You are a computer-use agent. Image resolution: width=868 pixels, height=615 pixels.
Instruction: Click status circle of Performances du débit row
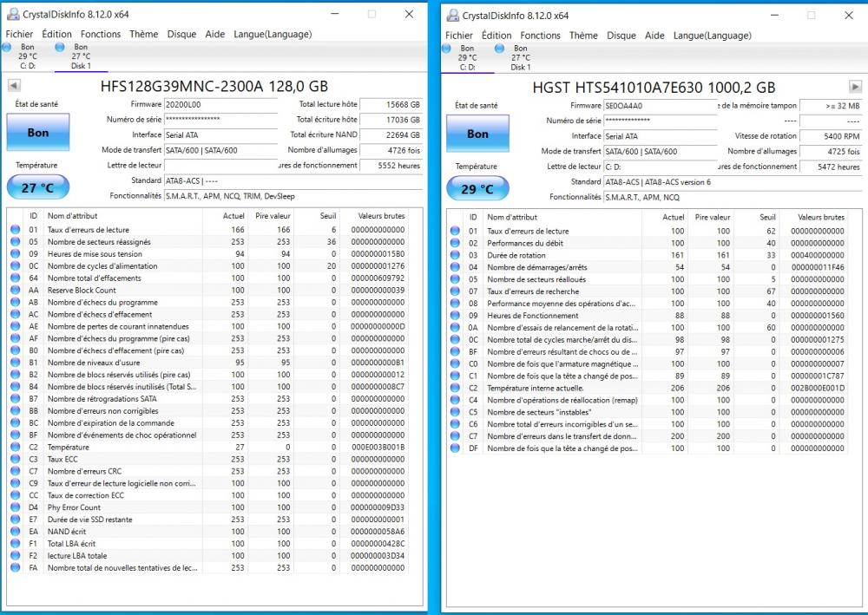click(x=455, y=243)
